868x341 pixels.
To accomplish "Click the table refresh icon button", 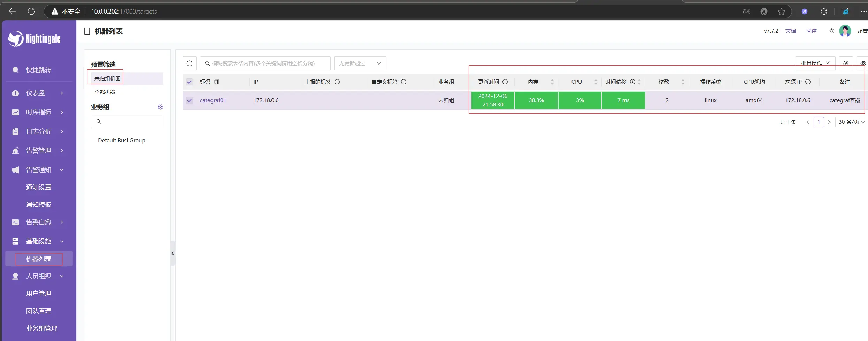I will click(x=190, y=63).
